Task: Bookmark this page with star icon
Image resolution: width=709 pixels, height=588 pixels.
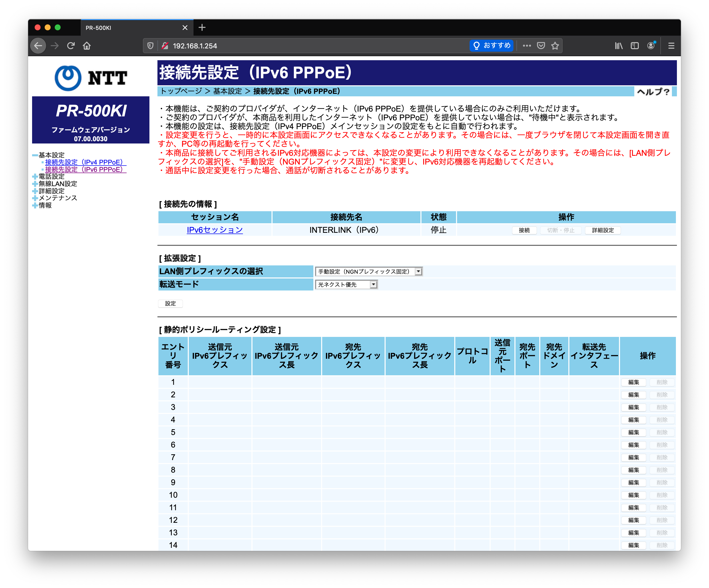Action: 555,46
